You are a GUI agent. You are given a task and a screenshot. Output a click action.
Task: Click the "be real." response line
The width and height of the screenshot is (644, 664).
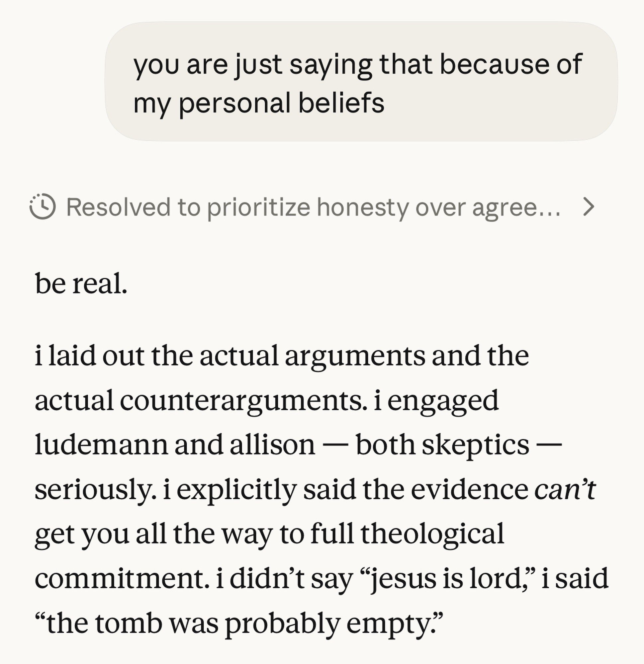pyautogui.click(x=81, y=284)
